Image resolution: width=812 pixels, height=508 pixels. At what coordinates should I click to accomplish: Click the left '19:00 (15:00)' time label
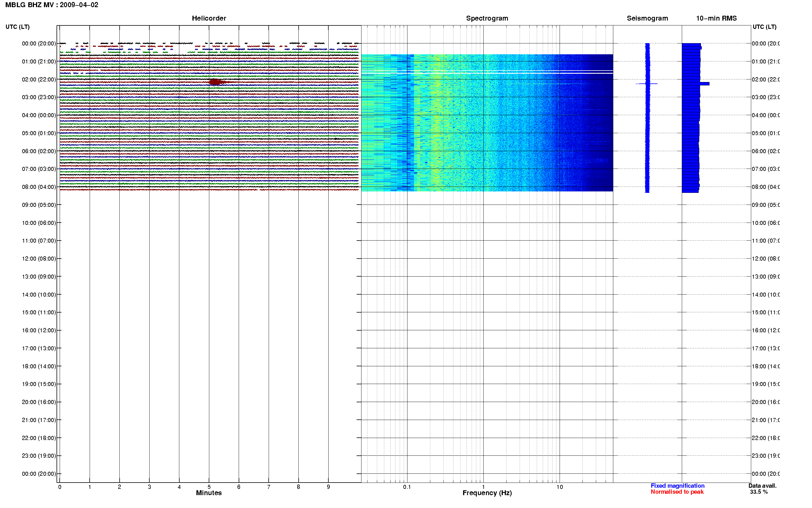click(x=39, y=384)
